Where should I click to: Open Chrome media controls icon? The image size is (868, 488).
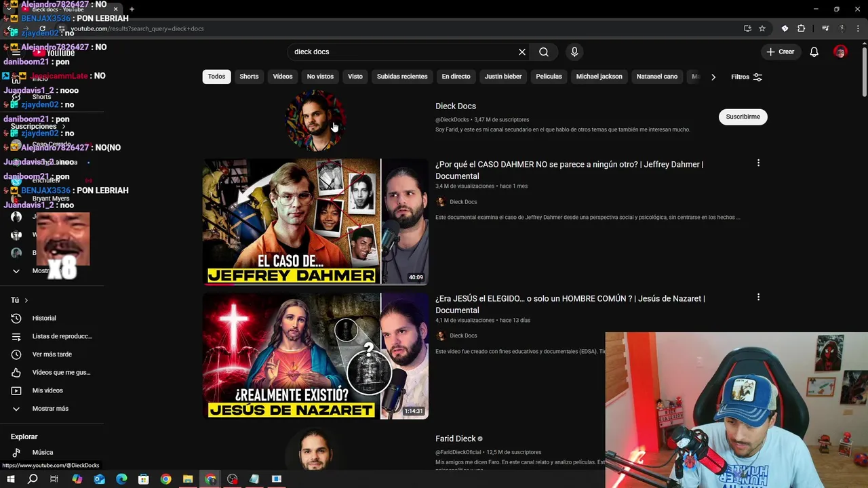click(x=825, y=28)
